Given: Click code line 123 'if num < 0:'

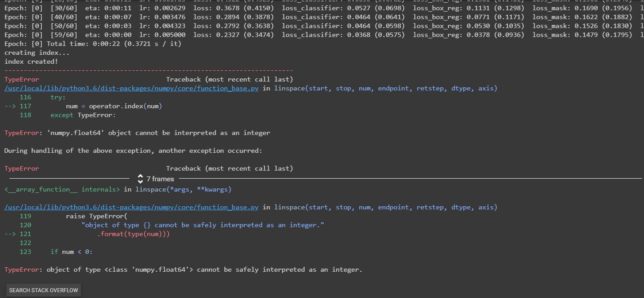Looking at the screenshot, I should click(x=72, y=252).
